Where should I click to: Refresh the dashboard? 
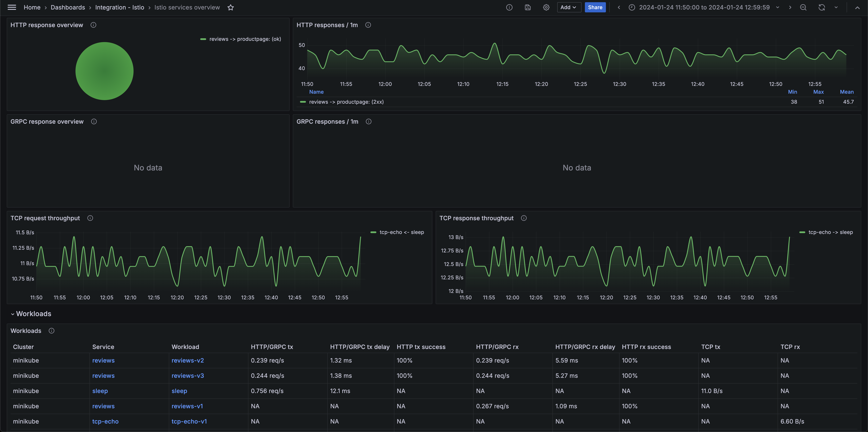point(822,7)
